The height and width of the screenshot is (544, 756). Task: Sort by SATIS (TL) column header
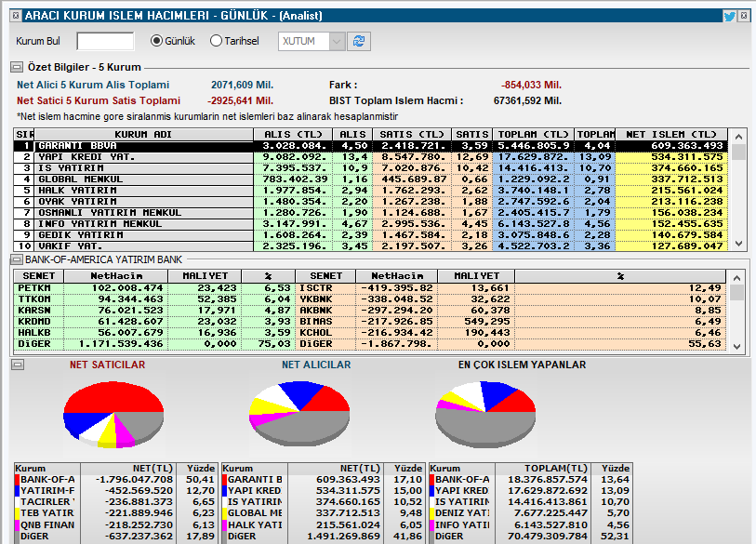tap(411, 135)
